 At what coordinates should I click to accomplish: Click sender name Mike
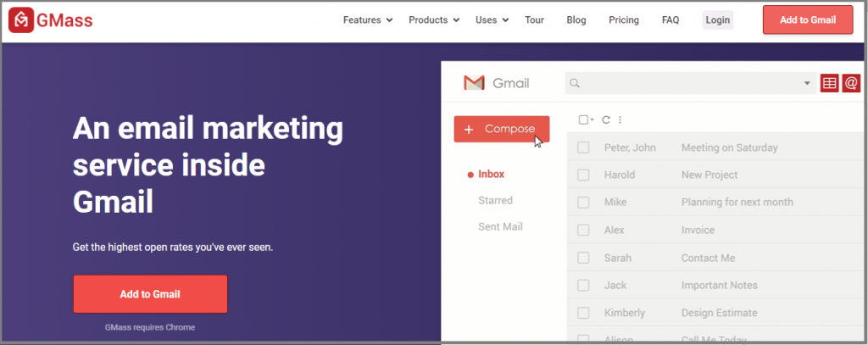tap(615, 202)
